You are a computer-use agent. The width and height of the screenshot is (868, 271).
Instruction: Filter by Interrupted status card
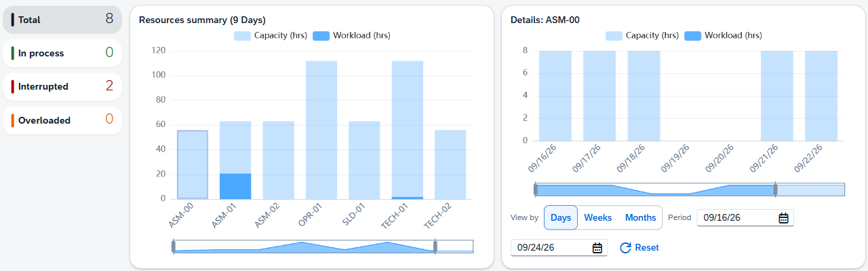(x=62, y=87)
